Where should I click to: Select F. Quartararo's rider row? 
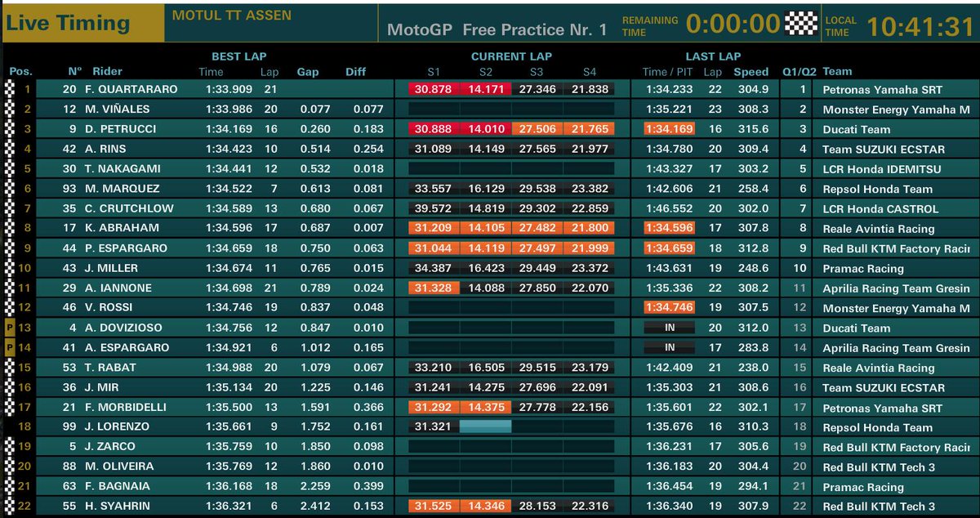(490, 89)
